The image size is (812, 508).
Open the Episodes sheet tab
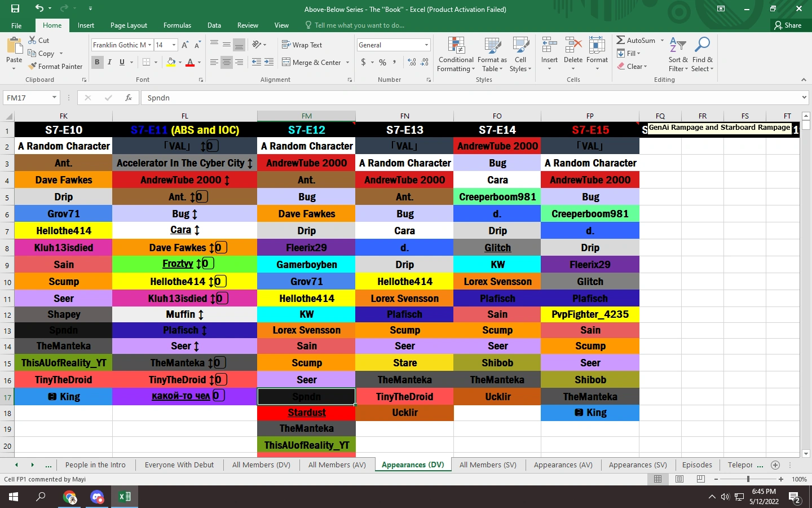pyautogui.click(x=697, y=465)
